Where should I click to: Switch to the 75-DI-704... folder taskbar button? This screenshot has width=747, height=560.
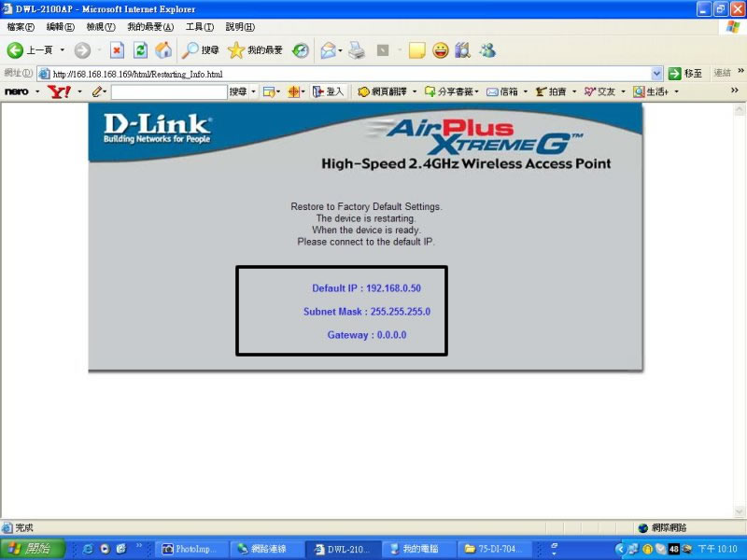(x=493, y=549)
